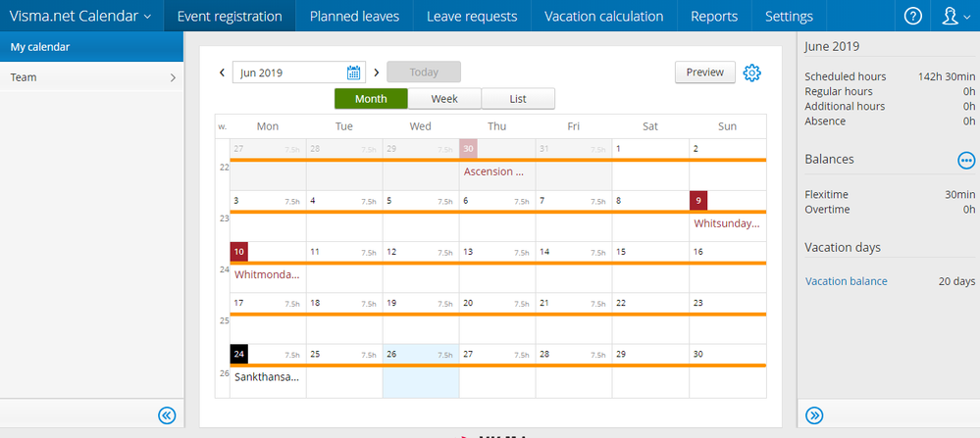Screen dimensions: 980x438
Task: Open calendar settings gear icon
Action: [752, 73]
